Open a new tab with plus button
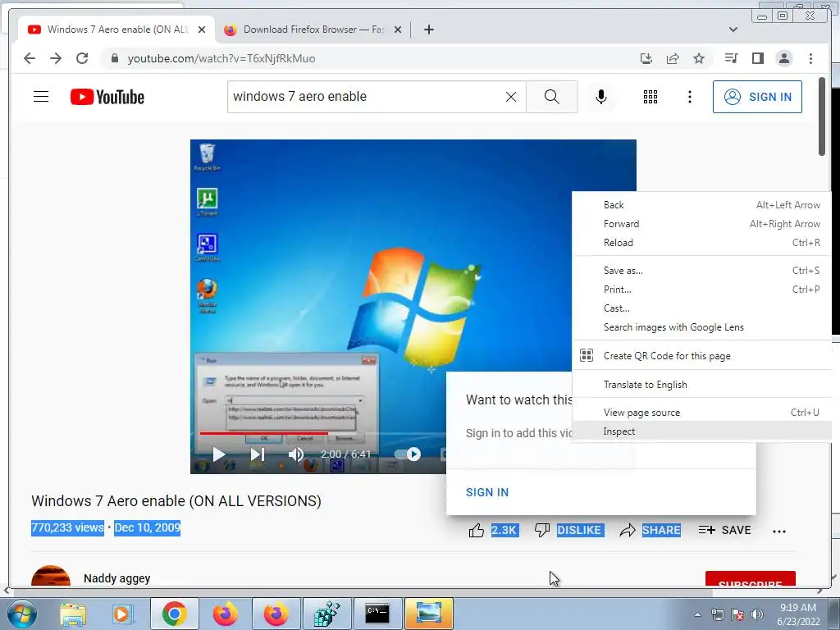This screenshot has width=840, height=630. (x=428, y=30)
